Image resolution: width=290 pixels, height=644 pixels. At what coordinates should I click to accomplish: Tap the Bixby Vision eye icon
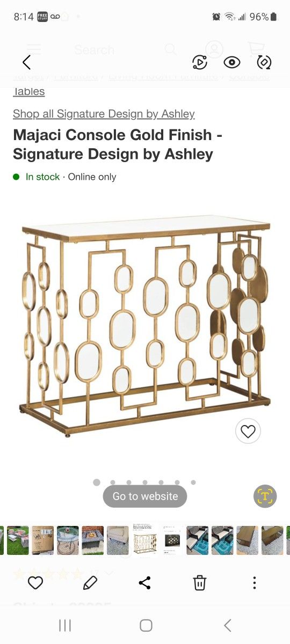click(231, 62)
